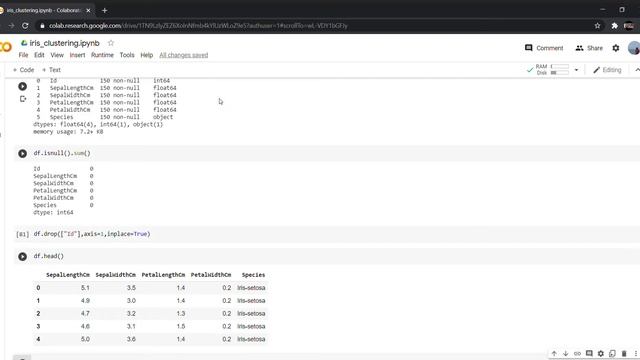
Task: Reload the page in the browser
Action: [x=25, y=26]
